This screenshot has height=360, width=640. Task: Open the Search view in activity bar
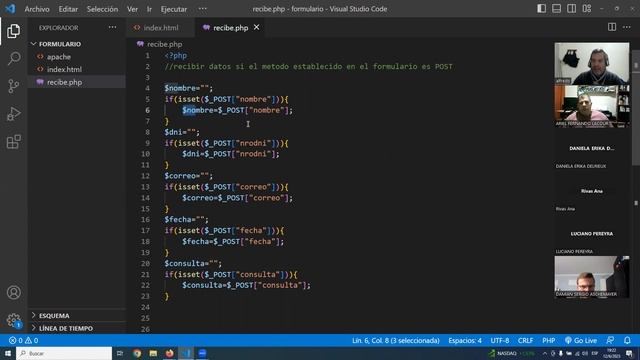coord(13,58)
